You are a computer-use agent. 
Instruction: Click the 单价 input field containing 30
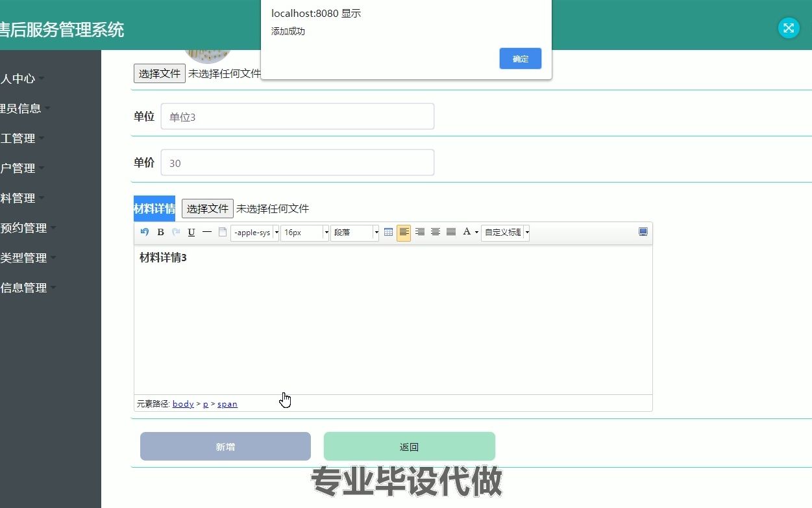coord(297,163)
